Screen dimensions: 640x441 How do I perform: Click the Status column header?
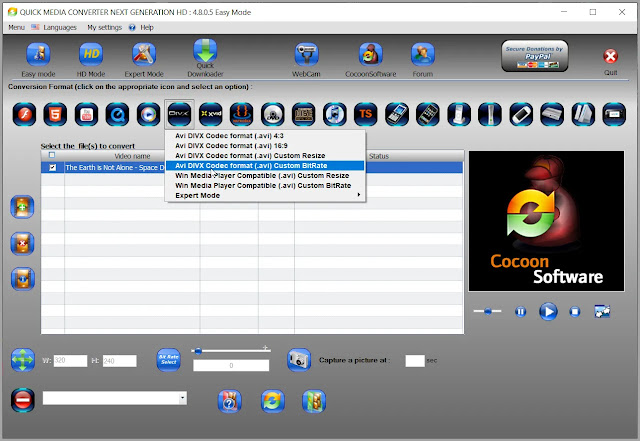(x=379, y=156)
